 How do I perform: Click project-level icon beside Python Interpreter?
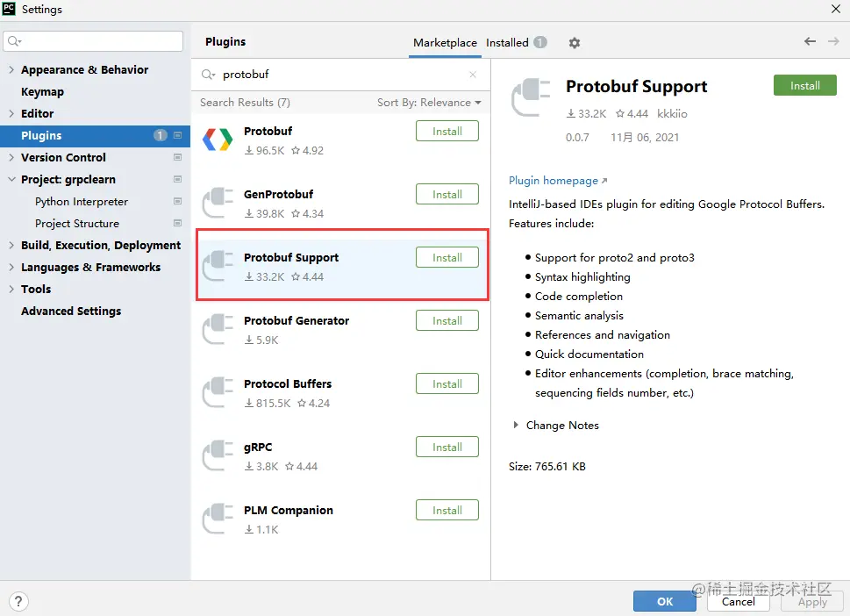[177, 201]
